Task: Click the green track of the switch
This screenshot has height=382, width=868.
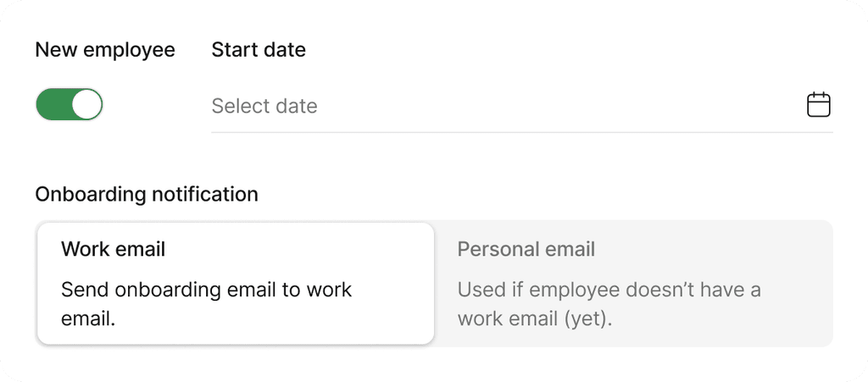Action: [53, 105]
